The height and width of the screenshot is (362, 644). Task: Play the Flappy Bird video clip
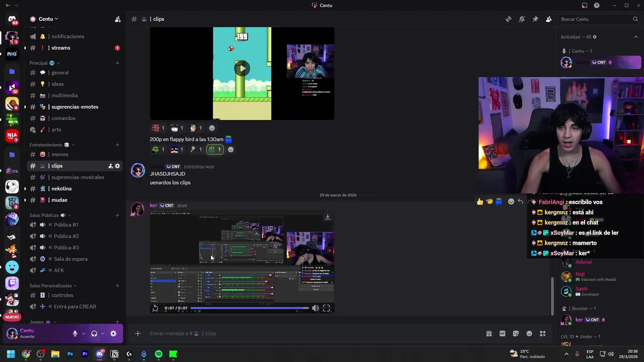click(242, 68)
